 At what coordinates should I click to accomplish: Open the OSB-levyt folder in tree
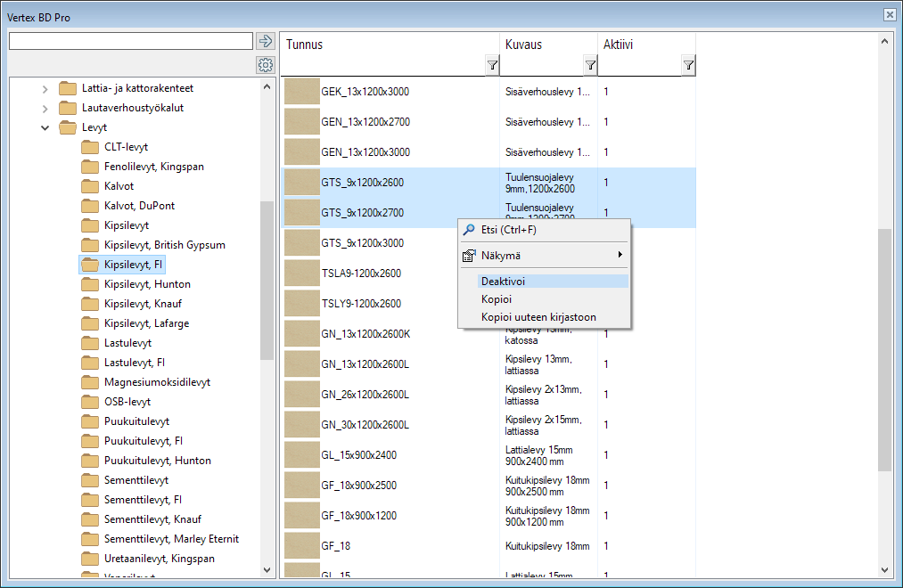tap(127, 402)
